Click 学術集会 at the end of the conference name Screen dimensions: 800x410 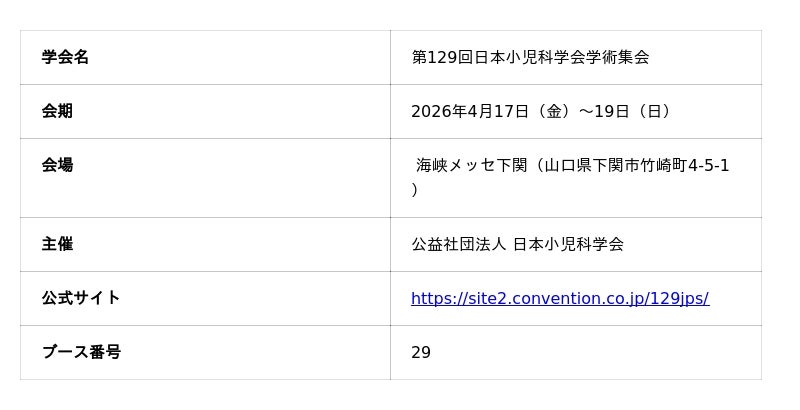[x=618, y=57]
